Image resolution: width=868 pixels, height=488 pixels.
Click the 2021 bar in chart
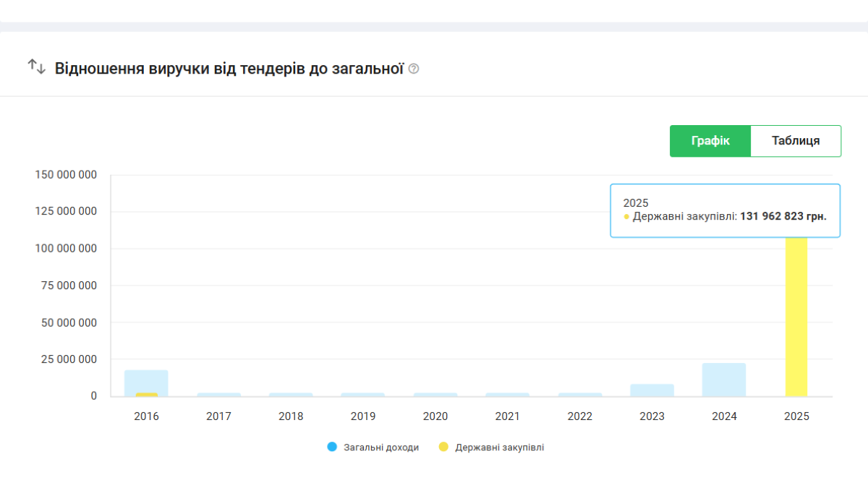507,394
